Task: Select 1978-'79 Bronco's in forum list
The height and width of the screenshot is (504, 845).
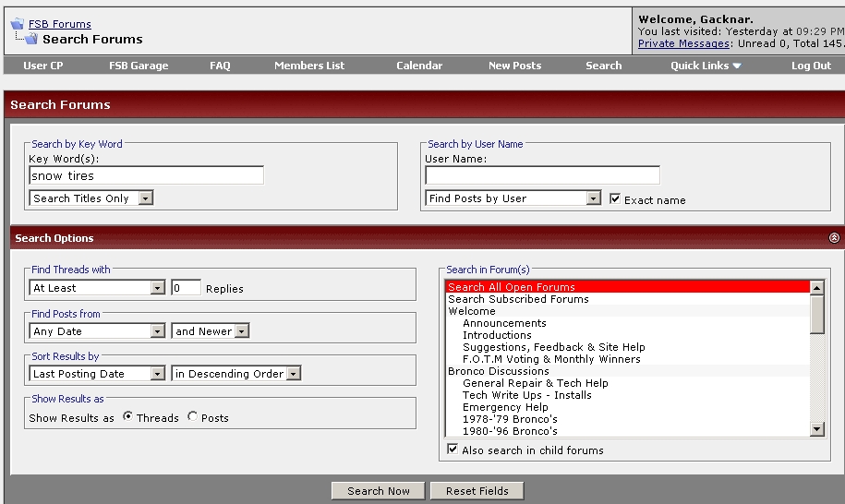Action: click(x=628, y=419)
